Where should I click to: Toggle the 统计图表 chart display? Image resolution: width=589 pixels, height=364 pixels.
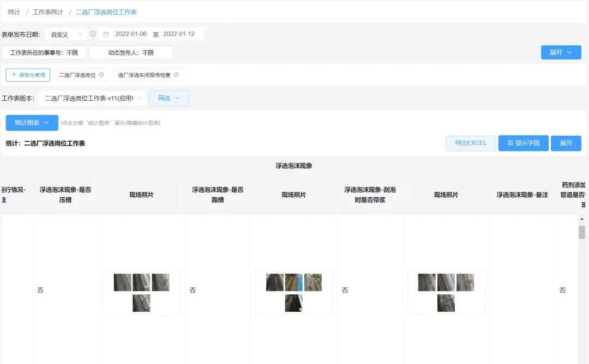click(x=32, y=123)
